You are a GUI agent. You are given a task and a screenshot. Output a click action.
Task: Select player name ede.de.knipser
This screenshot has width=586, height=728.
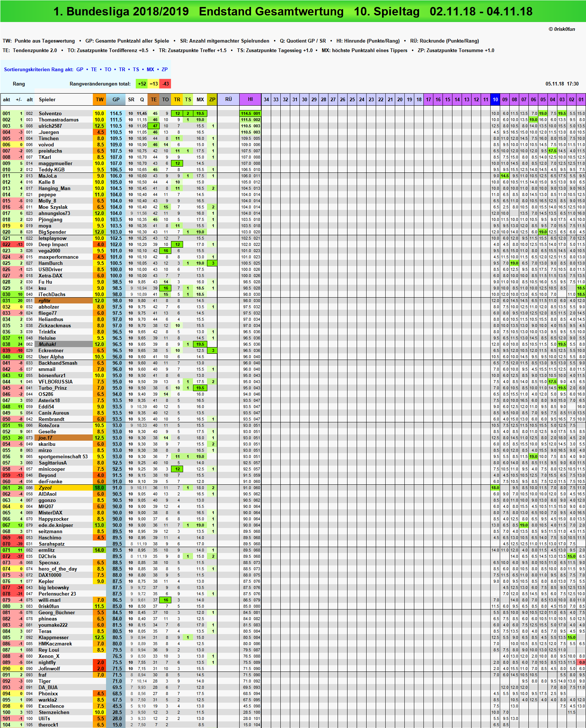[x=56, y=525]
